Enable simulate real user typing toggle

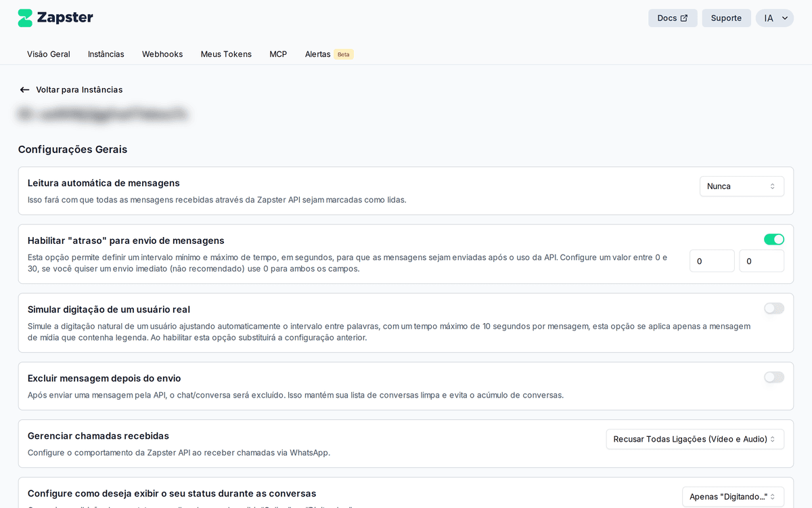[x=773, y=308]
